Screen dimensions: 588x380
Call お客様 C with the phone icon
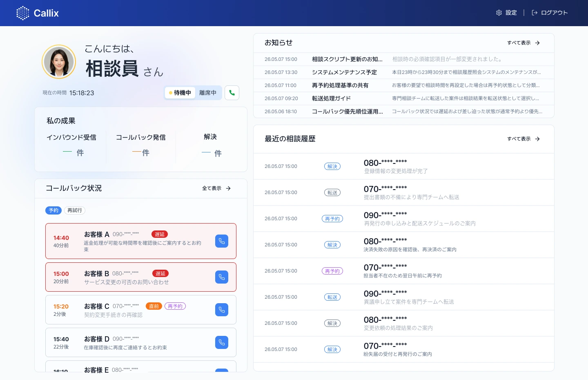pos(222,310)
